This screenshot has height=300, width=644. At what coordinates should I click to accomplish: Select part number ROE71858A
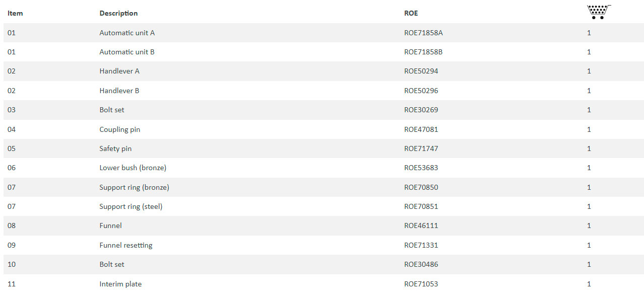(x=423, y=33)
